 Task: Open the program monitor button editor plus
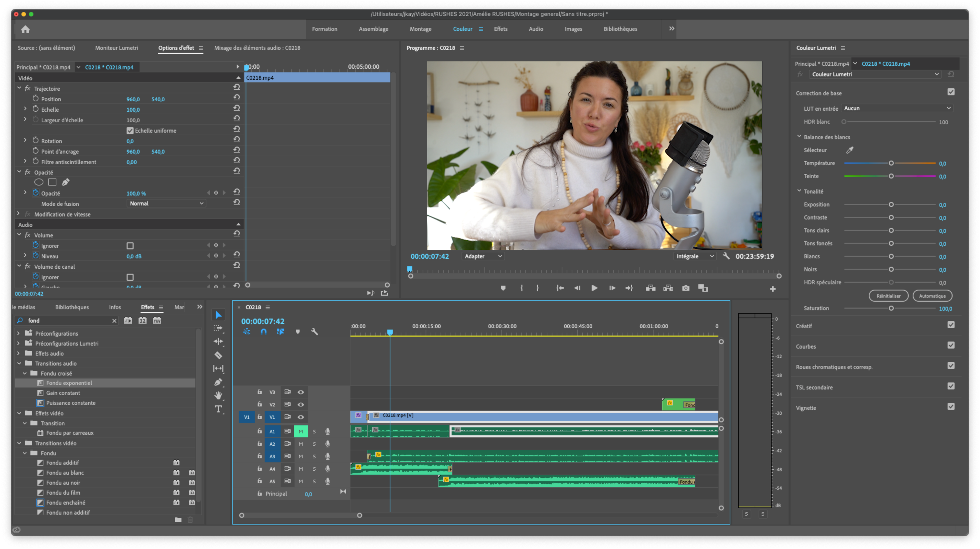pos(773,289)
